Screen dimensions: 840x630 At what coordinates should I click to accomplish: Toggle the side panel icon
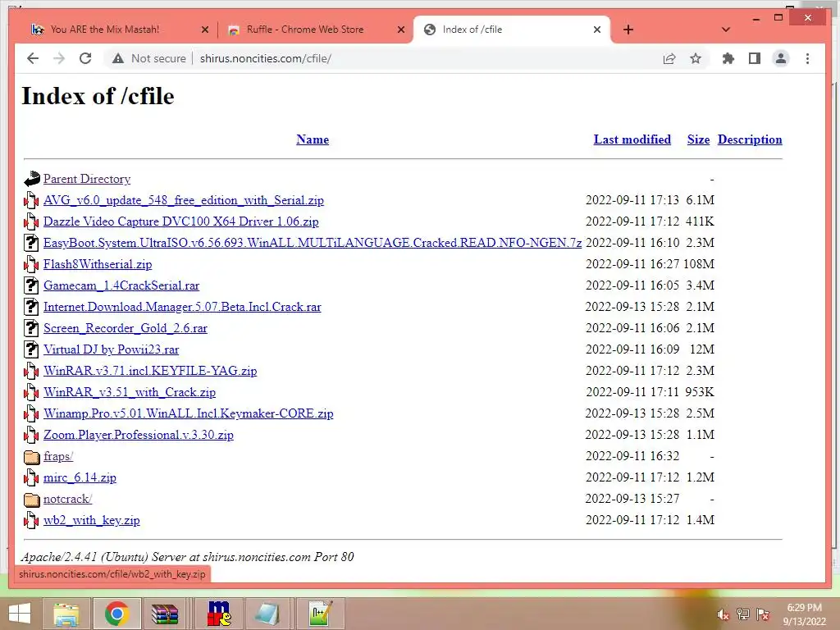(755, 58)
